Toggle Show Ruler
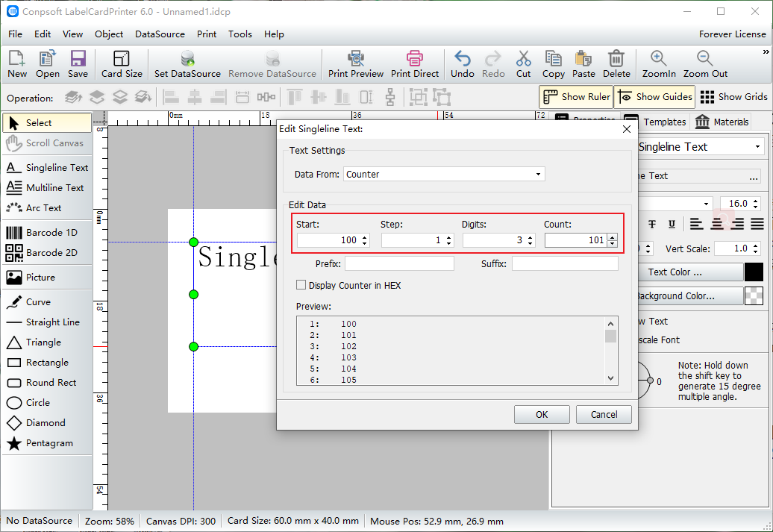The image size is (773, 532). 576,97
